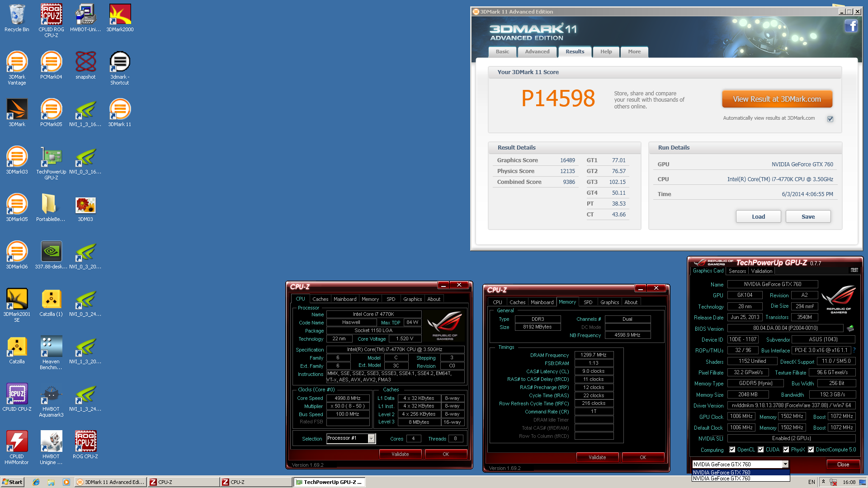Expand the Processor #1 selection dropdown
The width and height of the screenshot is (868, 488).
tap(371, 438)
